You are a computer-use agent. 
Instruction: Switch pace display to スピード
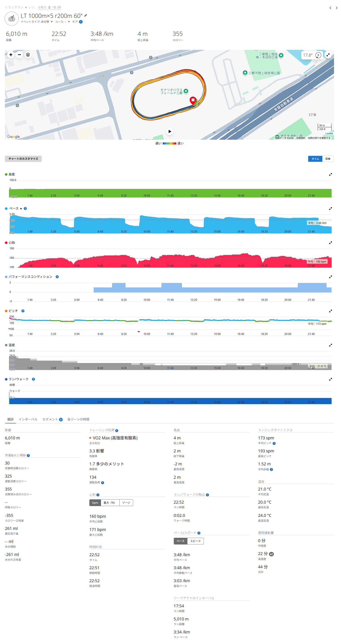tap(195, 541)
